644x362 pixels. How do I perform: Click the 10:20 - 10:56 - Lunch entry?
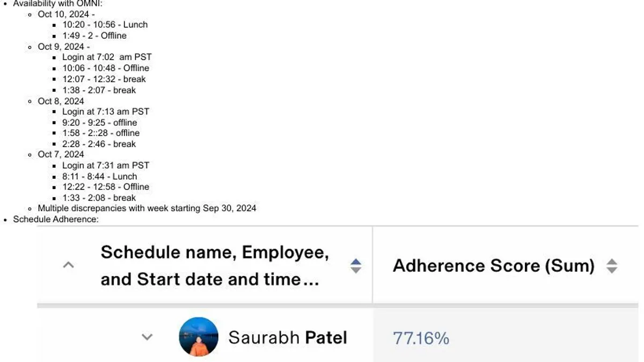(105, 25)
